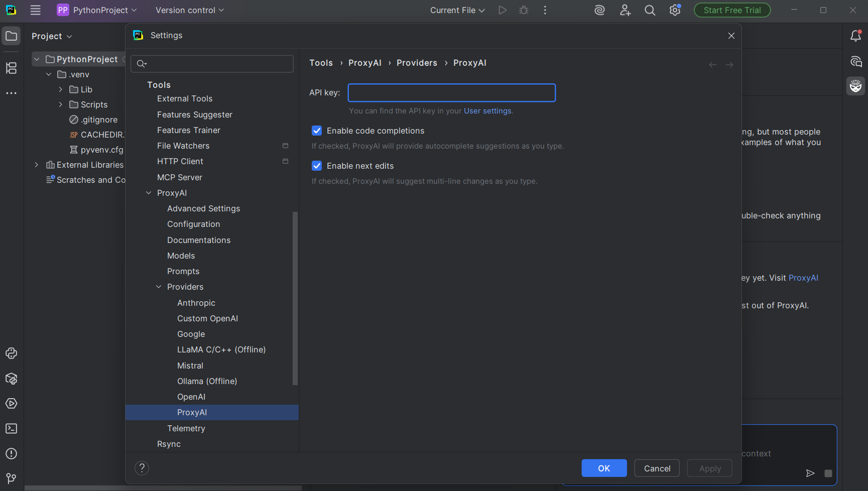Open the Python Packages tool window

point(11,379)
